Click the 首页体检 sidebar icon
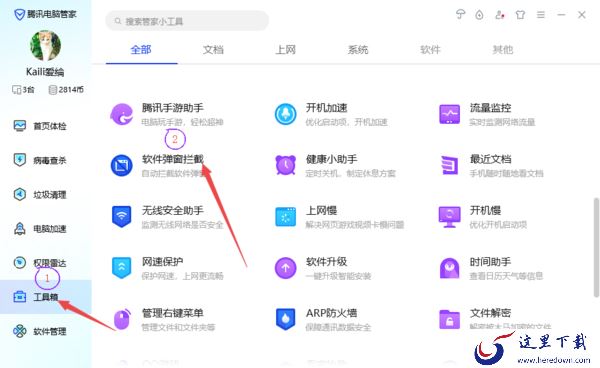The height and width of the screenshot is (368, 600). point(20,126)
